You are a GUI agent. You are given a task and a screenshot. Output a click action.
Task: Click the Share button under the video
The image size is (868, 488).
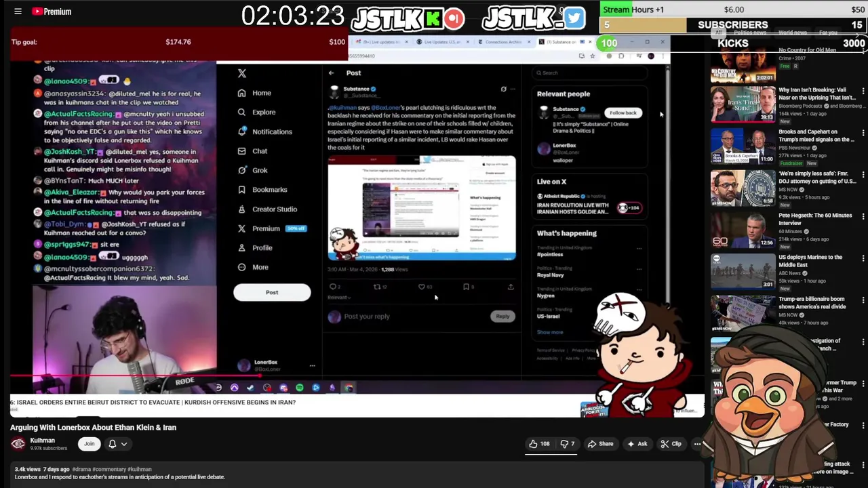click(x=600, y=444)
